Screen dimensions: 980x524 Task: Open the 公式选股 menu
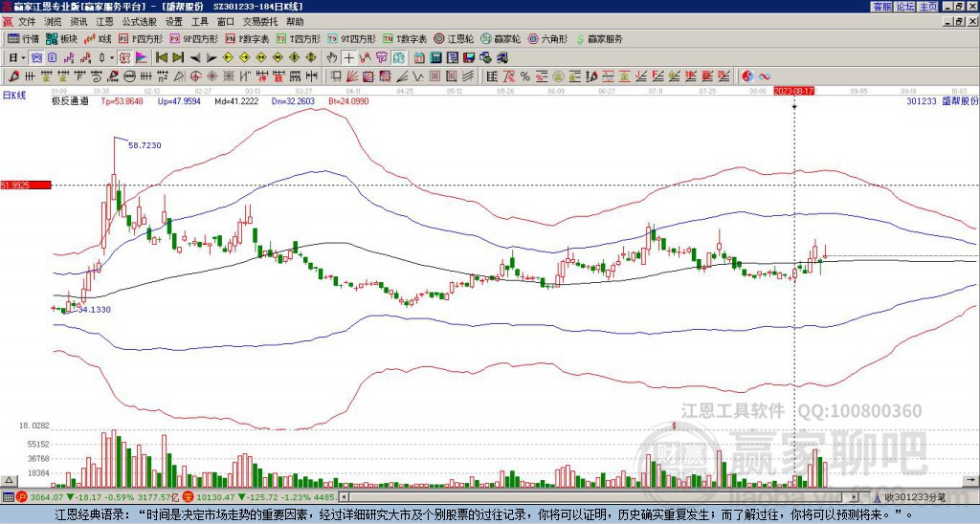pos(140,22)
